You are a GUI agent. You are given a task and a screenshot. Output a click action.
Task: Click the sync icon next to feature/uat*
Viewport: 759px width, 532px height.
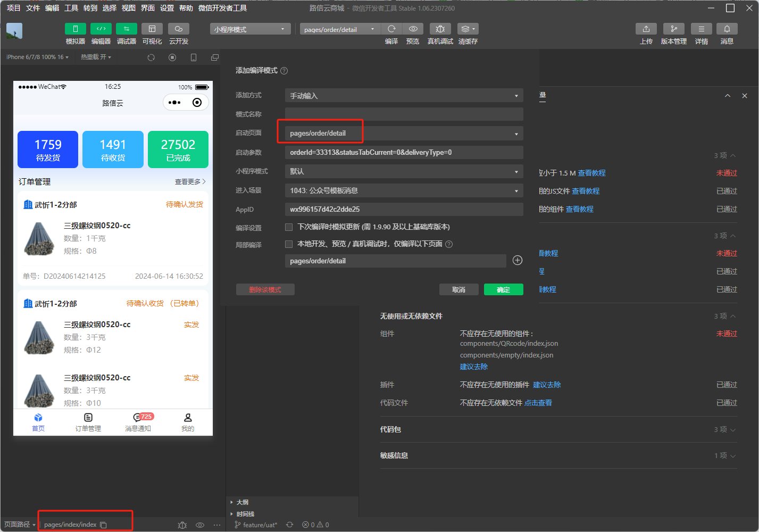pyautogui.click(x=289, y=525)
